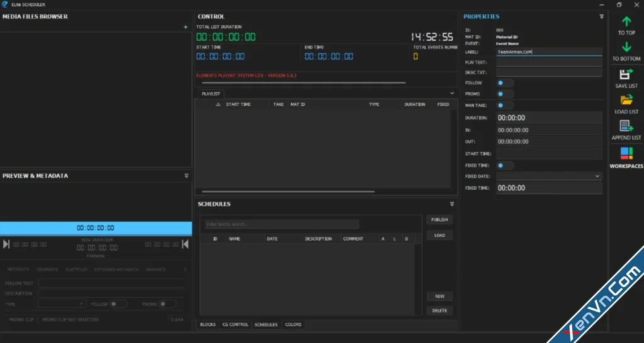Toggle the FIXED TIME switch
The image size is (644, 343).
(505, 166)
